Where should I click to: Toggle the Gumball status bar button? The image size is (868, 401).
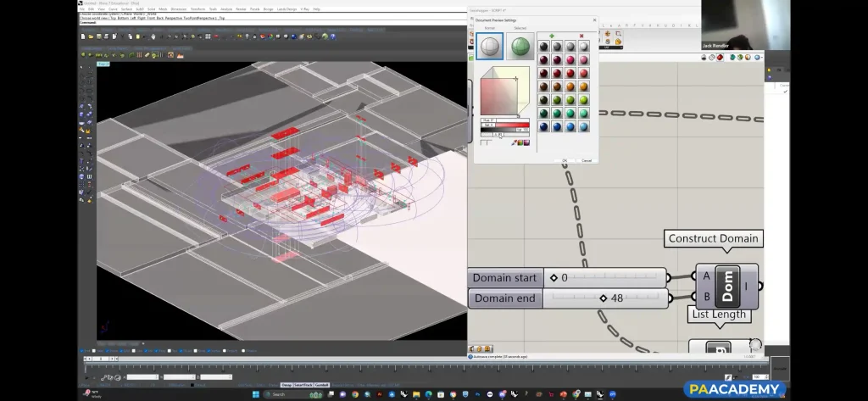(x=322, y=385)
